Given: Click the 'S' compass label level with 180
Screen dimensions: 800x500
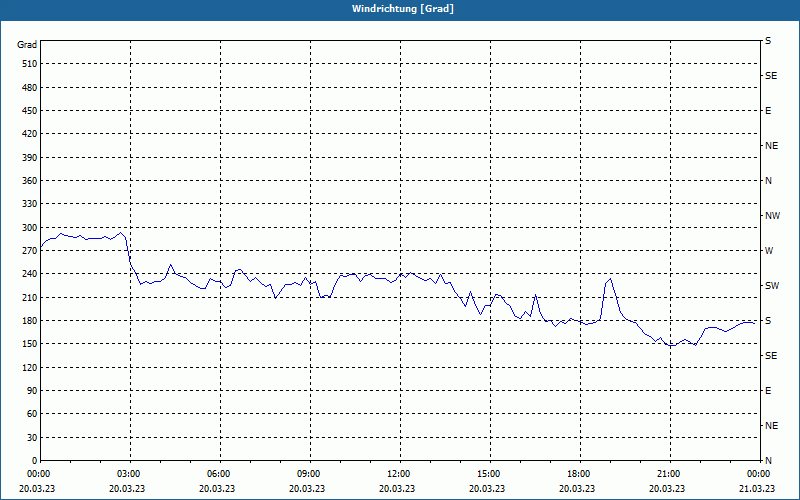Looking at the screenshot, I should coord(768,321).
